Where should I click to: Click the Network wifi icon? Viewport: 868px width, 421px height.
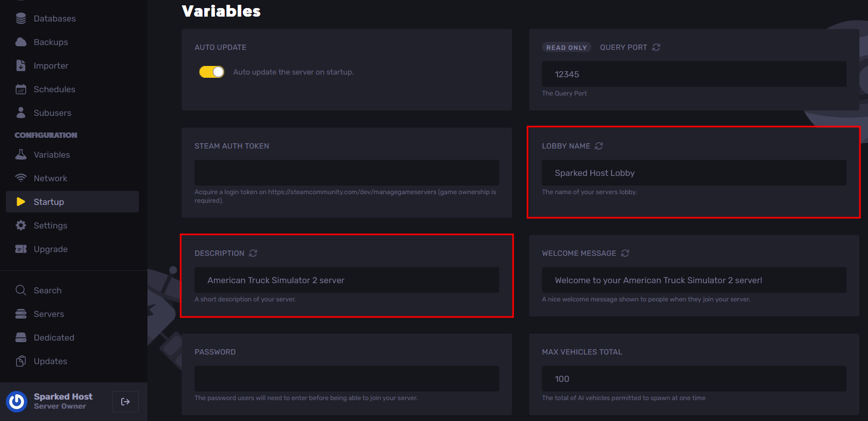(x=21, y=178)
